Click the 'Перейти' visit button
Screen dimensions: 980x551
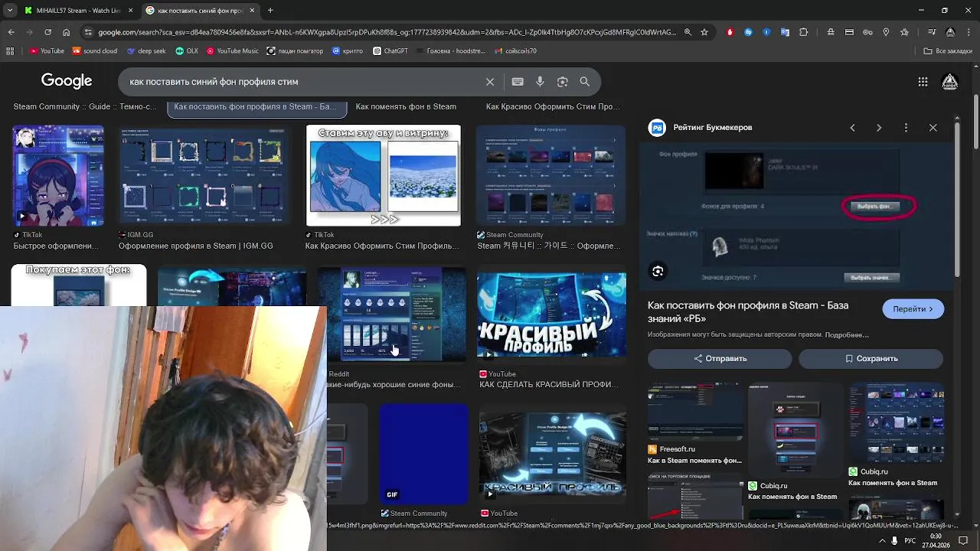click(x=913, y=309)
